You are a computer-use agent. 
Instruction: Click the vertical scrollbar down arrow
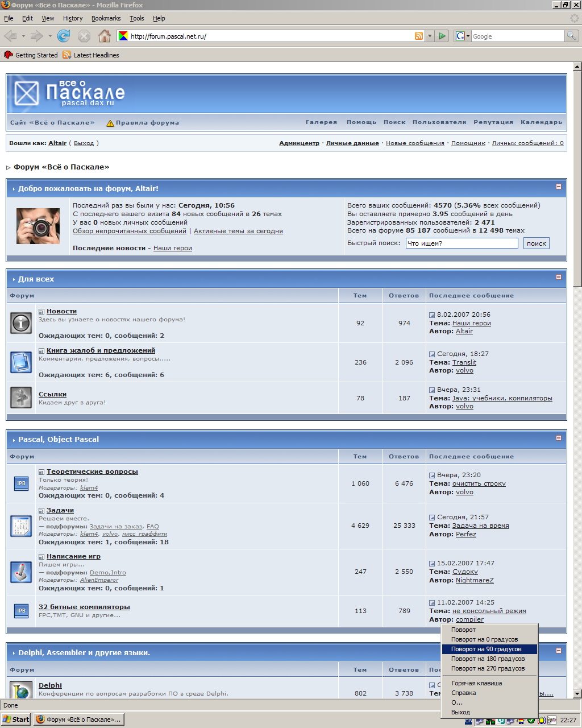577,694
